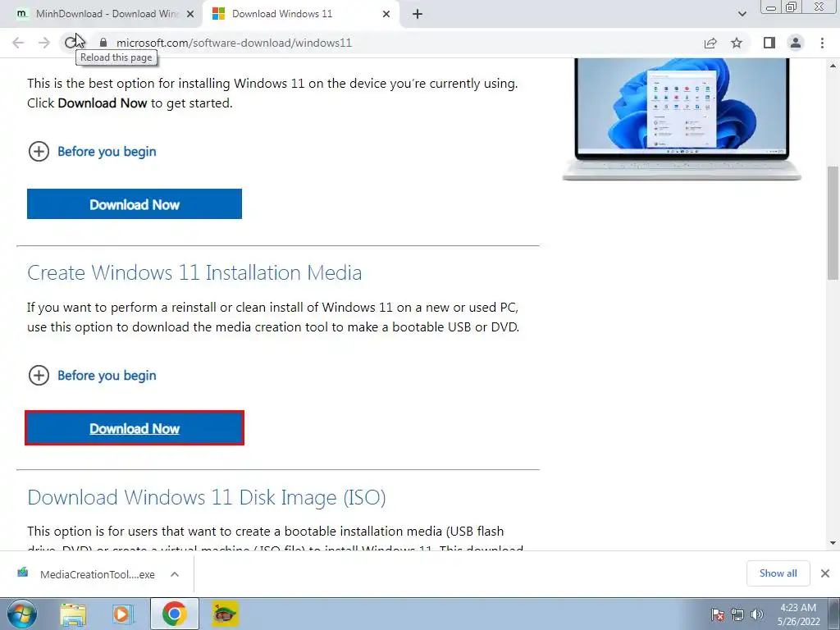Click the Download Windows 11 Disk Image heading
The image size is (840, 630).
(207, 497)
